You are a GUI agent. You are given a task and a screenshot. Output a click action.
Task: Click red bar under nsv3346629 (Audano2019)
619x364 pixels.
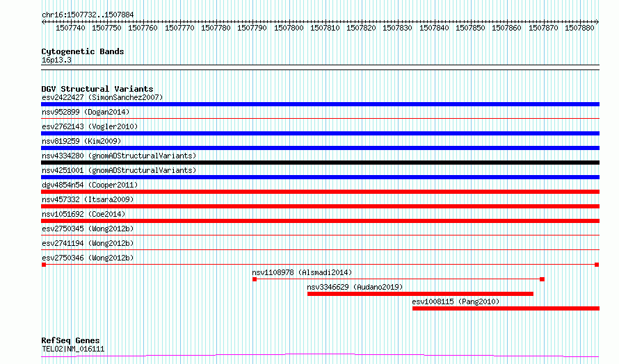(x=420, y=294)
